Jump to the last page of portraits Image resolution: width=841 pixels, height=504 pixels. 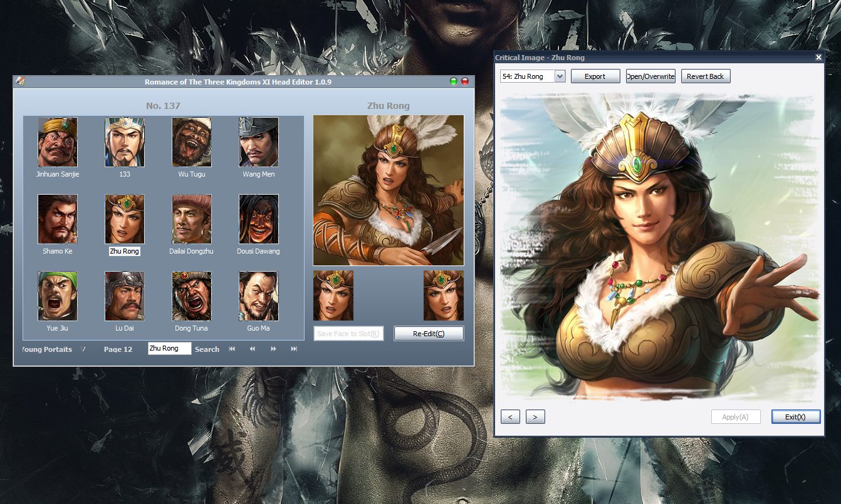(x=294, y=349)
